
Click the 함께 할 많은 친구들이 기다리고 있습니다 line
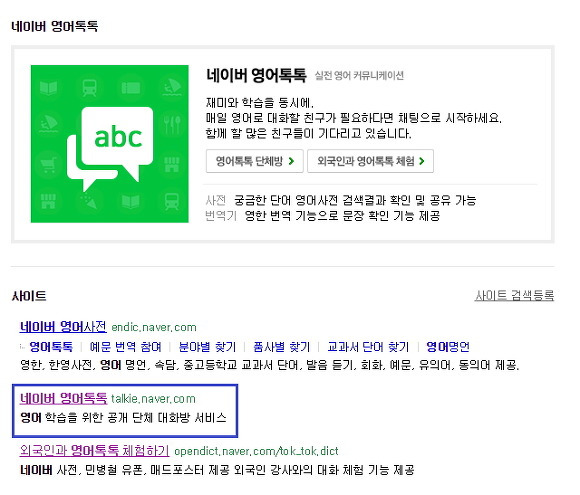308,133
